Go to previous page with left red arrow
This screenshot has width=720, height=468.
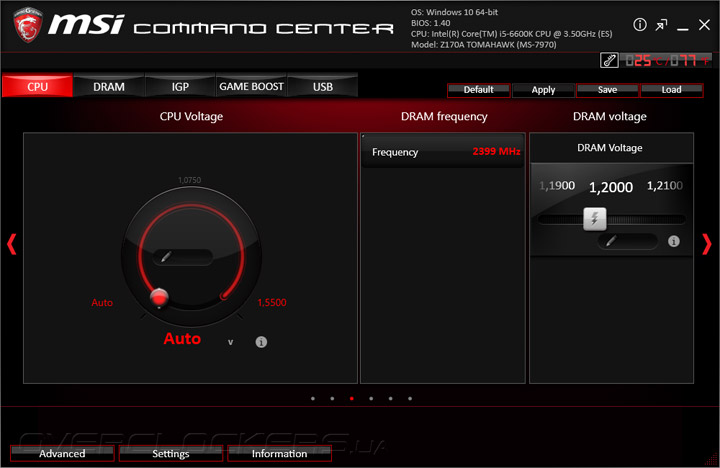(12, 244)
